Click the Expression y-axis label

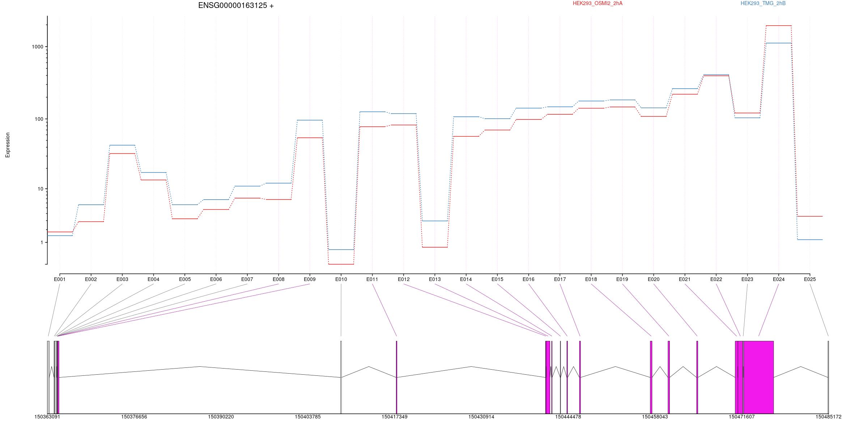click(x=8, y=145)
